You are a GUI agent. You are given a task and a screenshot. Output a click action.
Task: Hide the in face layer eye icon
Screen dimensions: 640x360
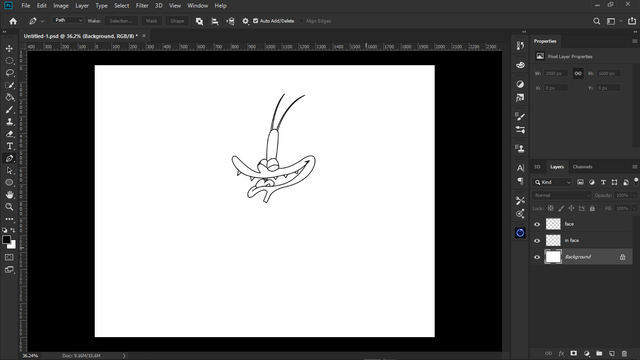coord(537,240)
